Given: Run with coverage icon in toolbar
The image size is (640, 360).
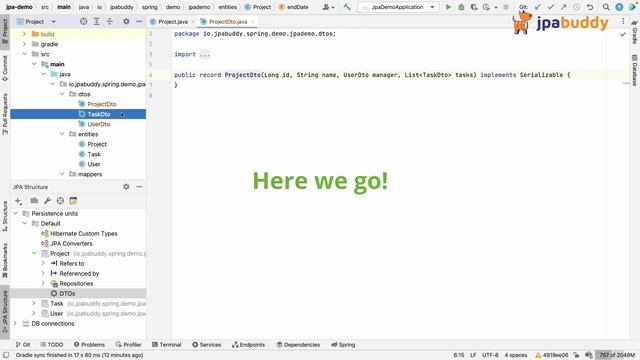Looking at the screenshot, I should coord(473,7).
